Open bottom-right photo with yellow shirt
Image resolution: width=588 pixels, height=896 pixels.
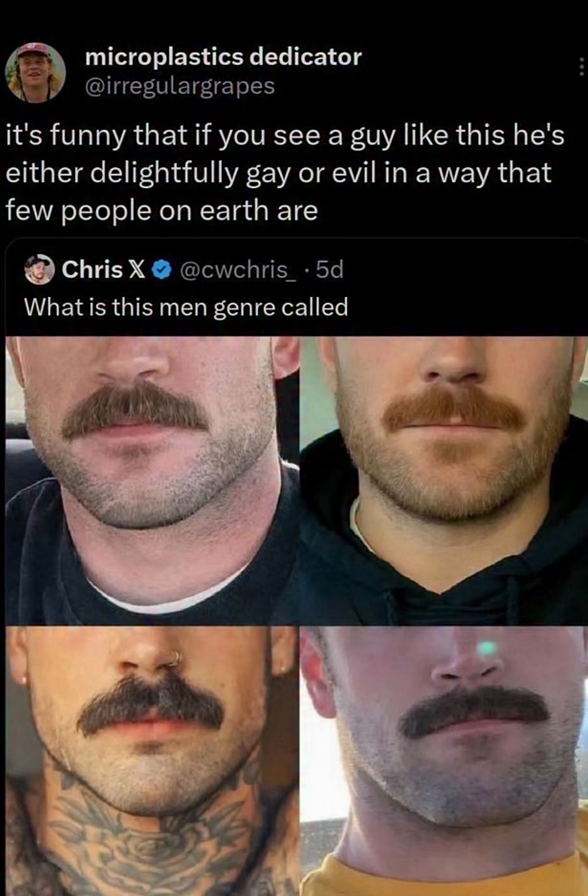click(x=444, y=761)
